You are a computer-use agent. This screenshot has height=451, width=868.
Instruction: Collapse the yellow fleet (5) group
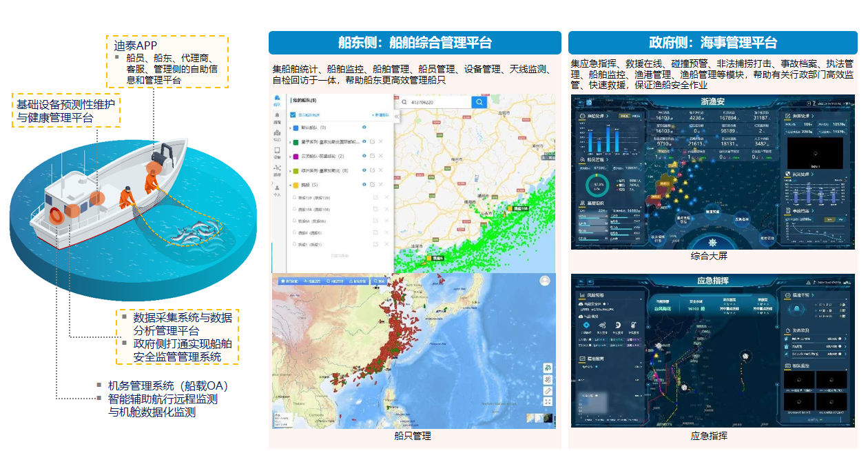coord(289,185)
